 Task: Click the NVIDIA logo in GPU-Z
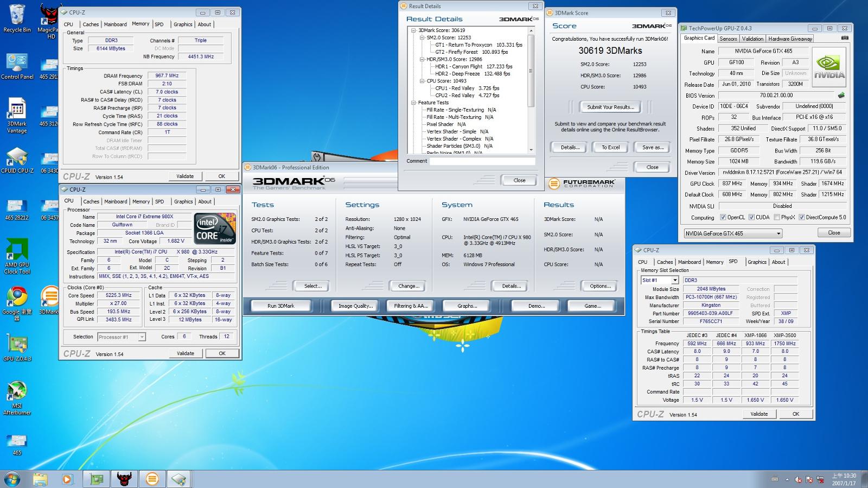(x=829, y=68)
